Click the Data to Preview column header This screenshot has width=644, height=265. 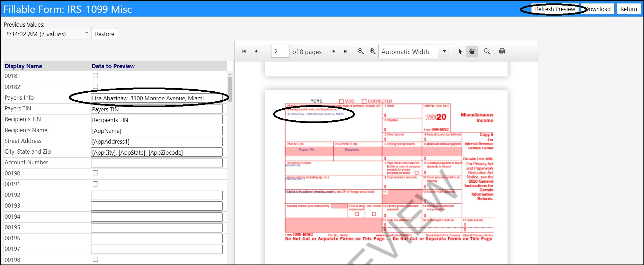coord(113,66)
